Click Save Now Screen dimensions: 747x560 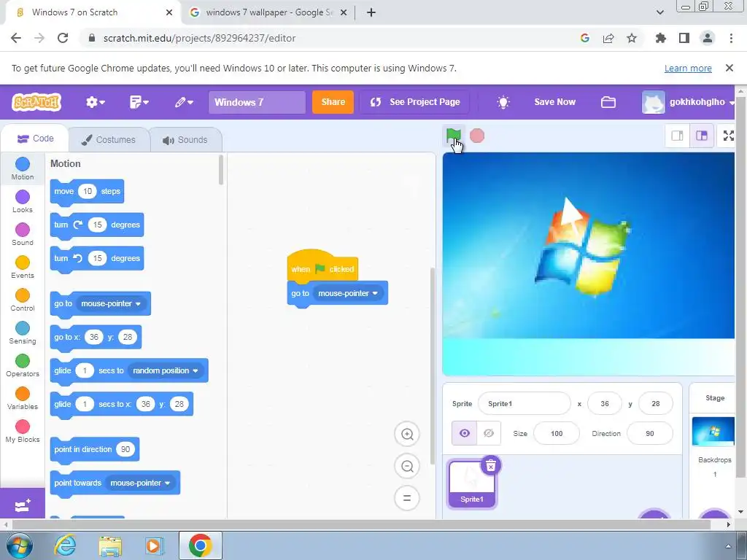point(554,102)
